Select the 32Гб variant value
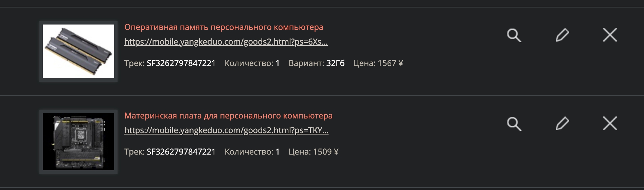 pos(335,63)
